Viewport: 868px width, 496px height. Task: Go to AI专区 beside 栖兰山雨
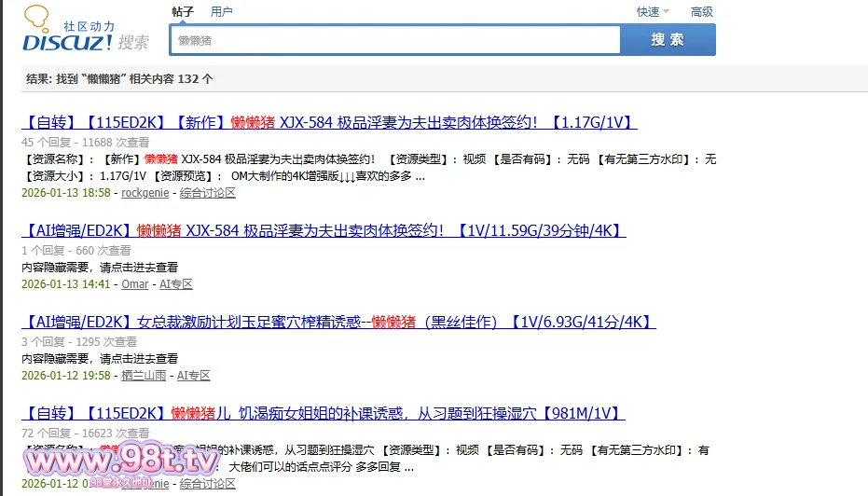[194, 376]
